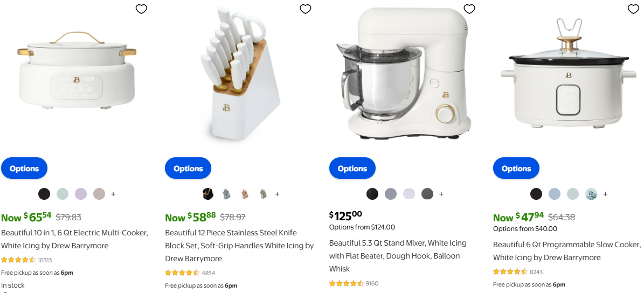Save the Stand Mixer with heart icon

469,9
